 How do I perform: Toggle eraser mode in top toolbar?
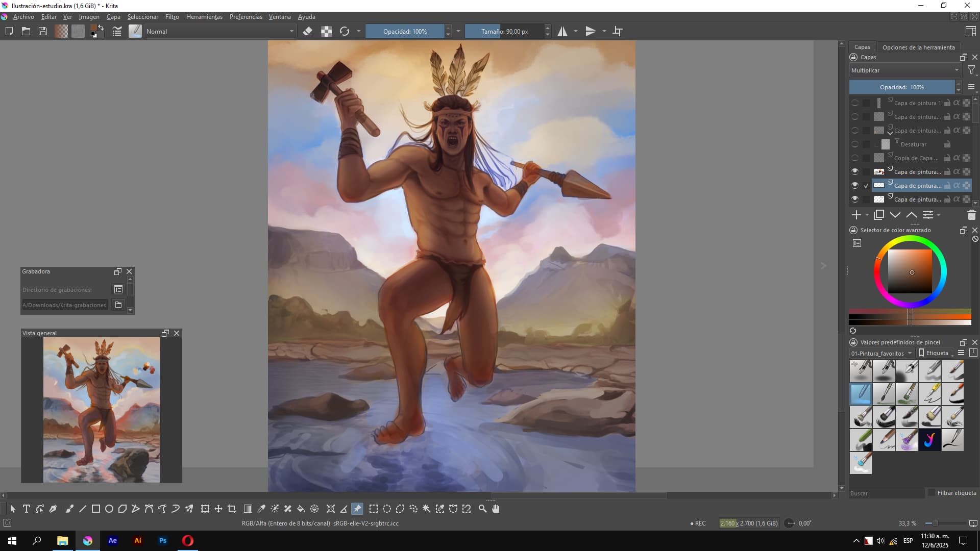(307, 31)
